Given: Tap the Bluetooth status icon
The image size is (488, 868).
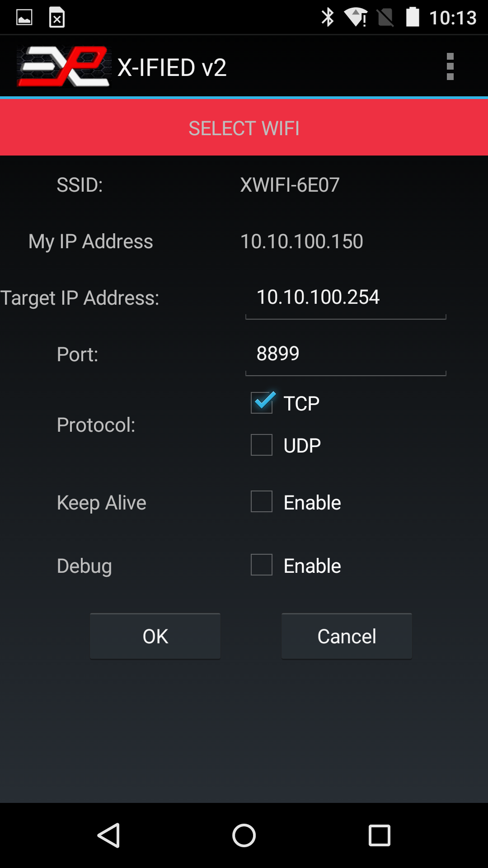Looking at the screenshot, I should pos(327,18).
